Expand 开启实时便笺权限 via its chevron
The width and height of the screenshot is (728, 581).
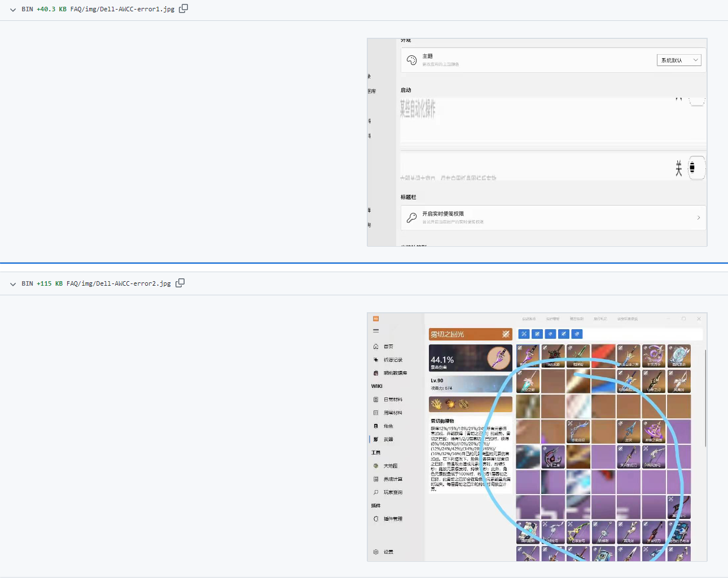[x=698, y=217]
